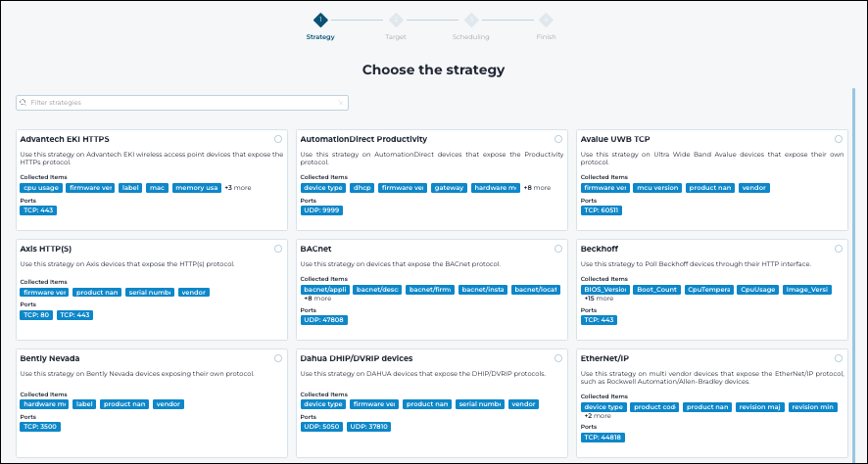Click the 'Beckhoff' card title
868x464 pixels.
600,249
